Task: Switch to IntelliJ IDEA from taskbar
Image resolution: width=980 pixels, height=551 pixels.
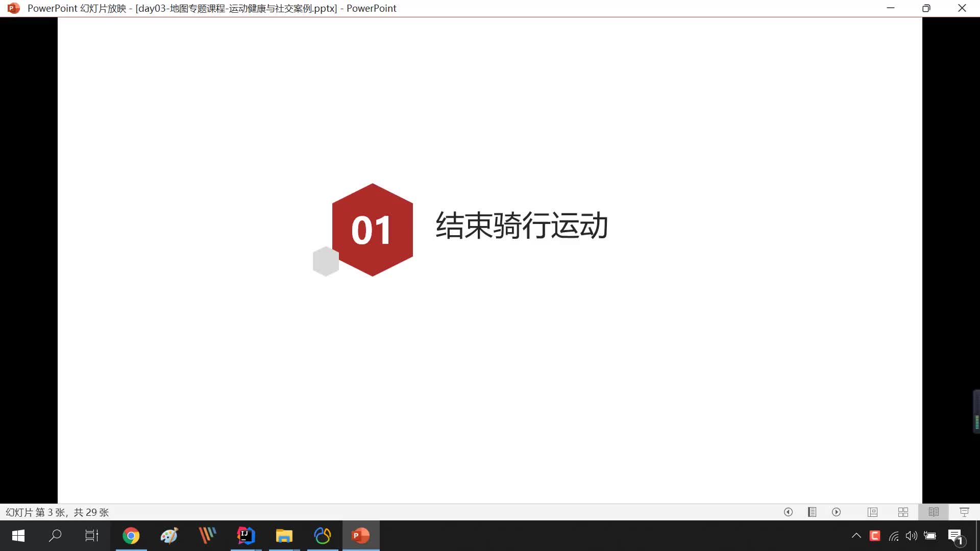Action: (x=246, y=536)
